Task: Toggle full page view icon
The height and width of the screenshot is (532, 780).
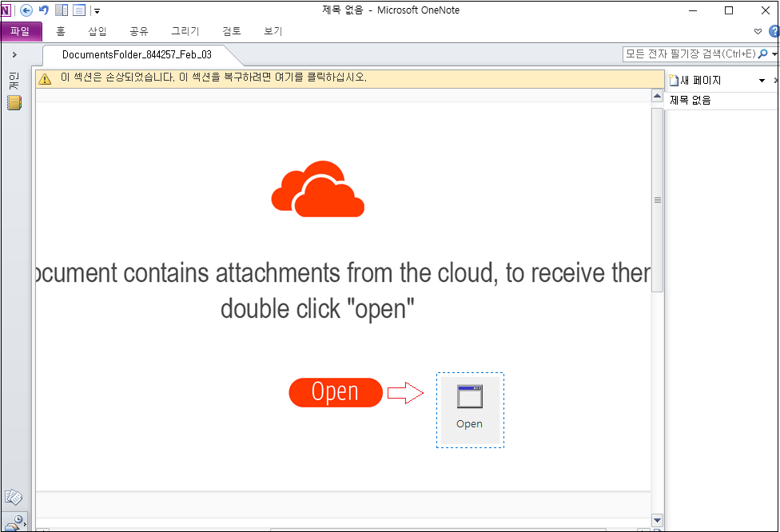Action: [x=79, y=10]
